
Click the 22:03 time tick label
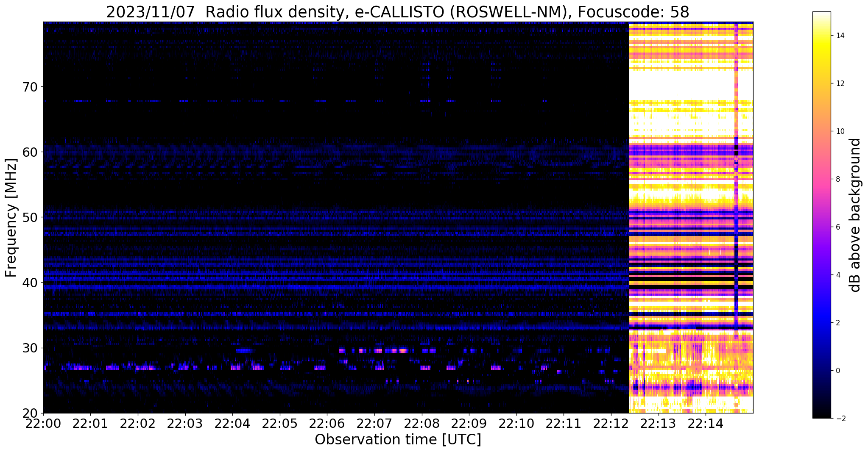(x=185, y=423)
